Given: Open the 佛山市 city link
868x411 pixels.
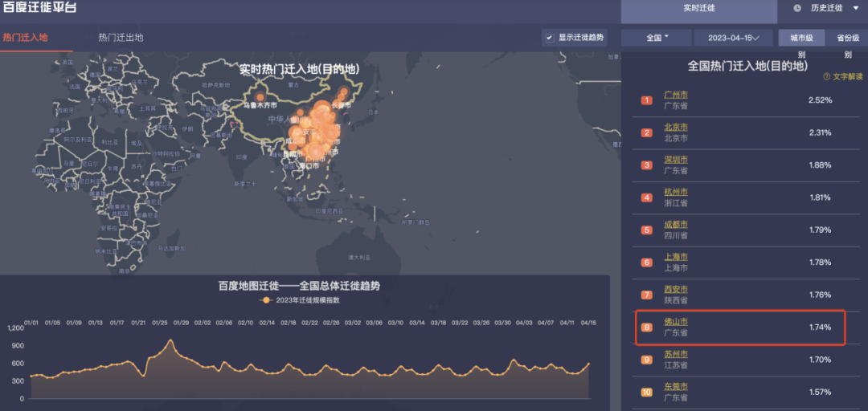Looking at the screenshot, I should click(x=676, y=321).
